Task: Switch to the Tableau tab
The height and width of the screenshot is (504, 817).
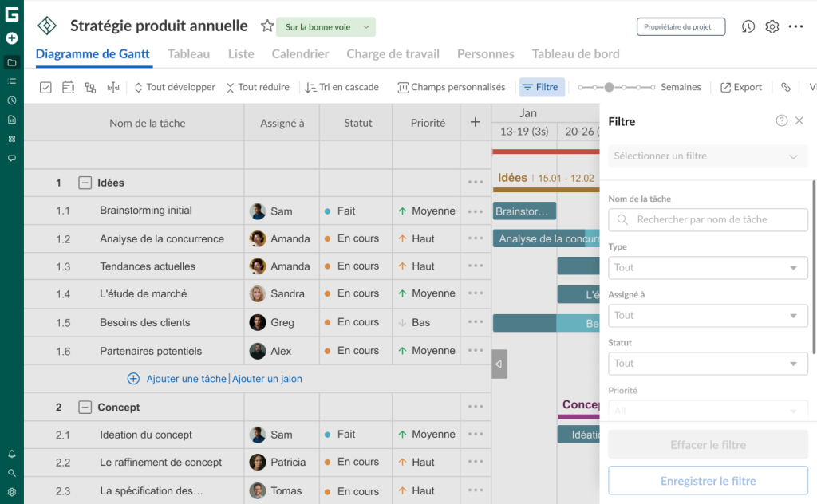Action: pos(188,54)
